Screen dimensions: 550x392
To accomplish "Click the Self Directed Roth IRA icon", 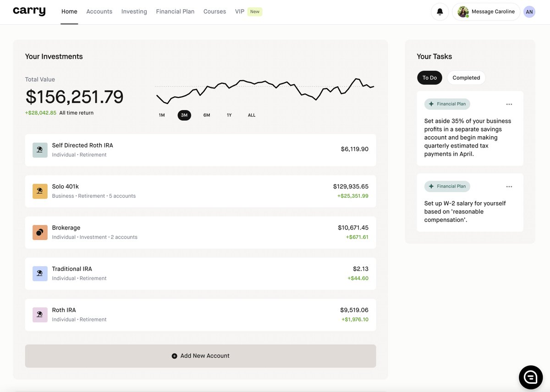I will tap(39, 149).
